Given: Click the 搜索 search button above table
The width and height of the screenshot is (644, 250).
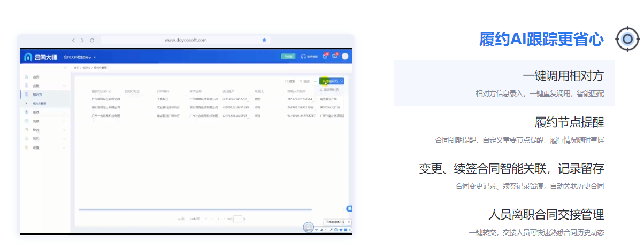Looking at the screenshot, I should point(290,81).
